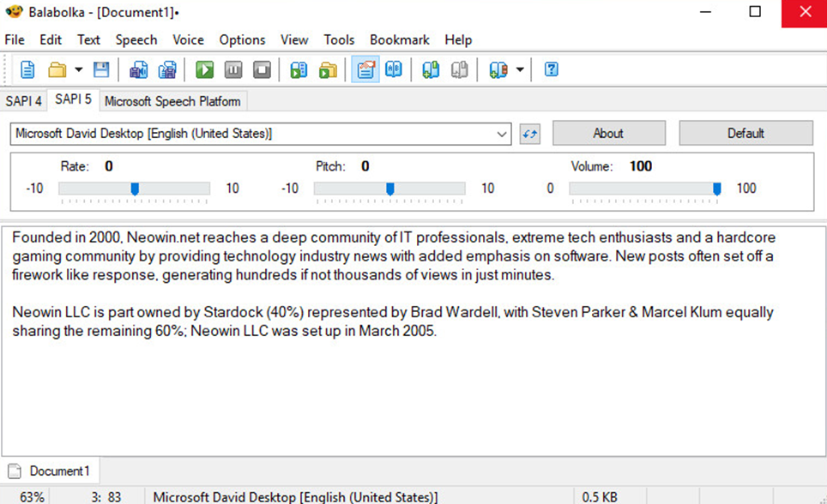
Task: Minimize the Balabolka window
Action: click(705, 12)
